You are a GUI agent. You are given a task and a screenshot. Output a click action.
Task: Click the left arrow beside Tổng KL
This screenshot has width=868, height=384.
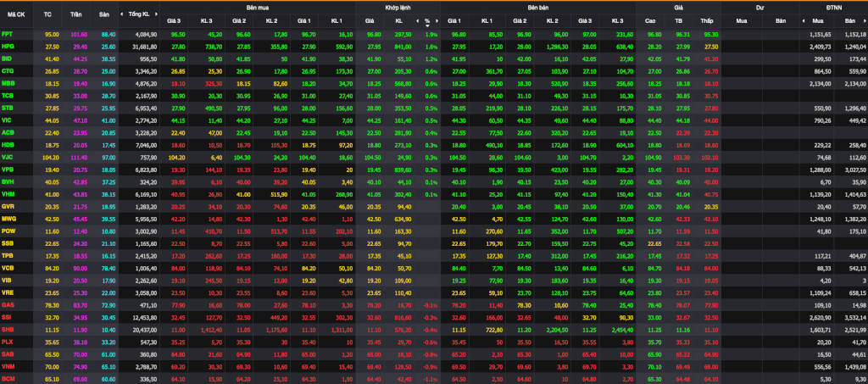pos(122,14)
